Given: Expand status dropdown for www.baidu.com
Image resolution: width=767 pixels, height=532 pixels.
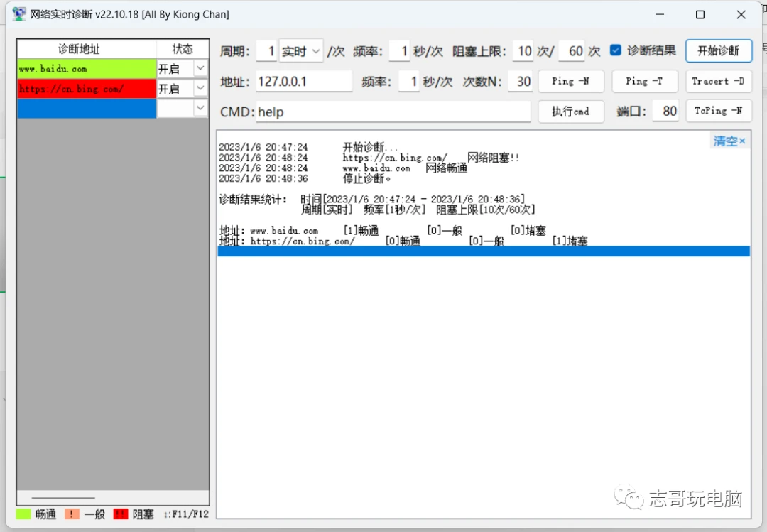Looking at the screenshot, I should pyautogui.click(x=200, y=68).
